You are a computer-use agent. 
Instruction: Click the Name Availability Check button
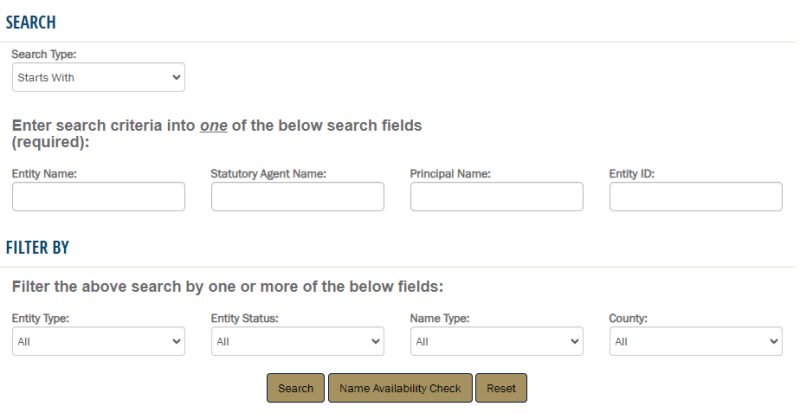click(399, 388)
